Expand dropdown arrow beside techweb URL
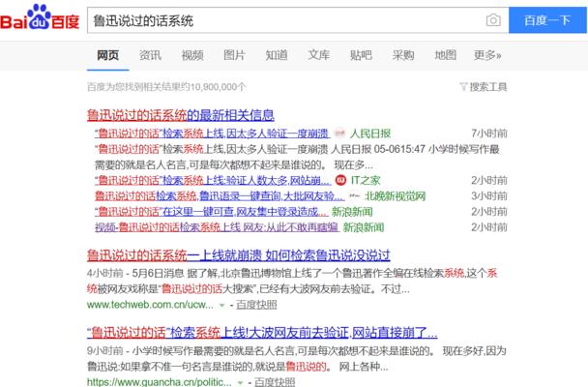This screenshot has height=387, width=588. pos(221,306)
